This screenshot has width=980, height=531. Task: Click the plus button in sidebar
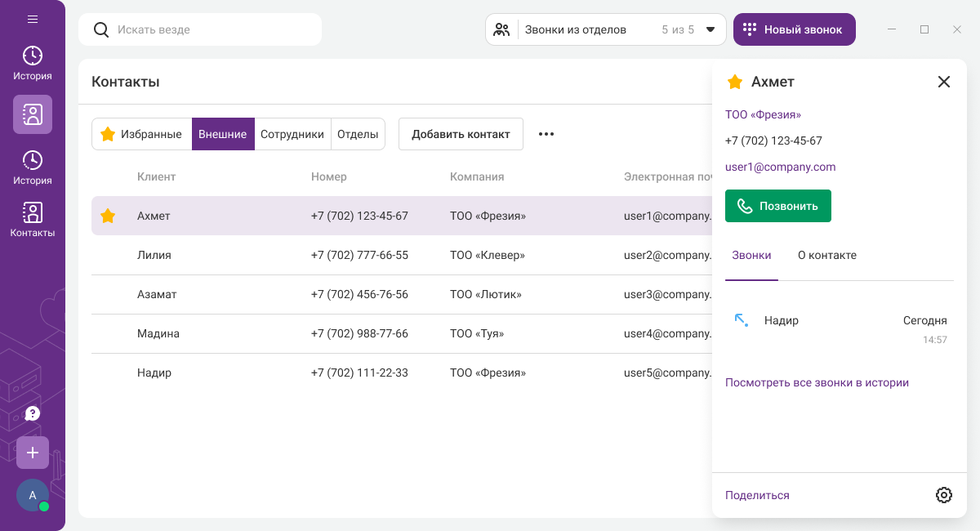tap(33, 453)
